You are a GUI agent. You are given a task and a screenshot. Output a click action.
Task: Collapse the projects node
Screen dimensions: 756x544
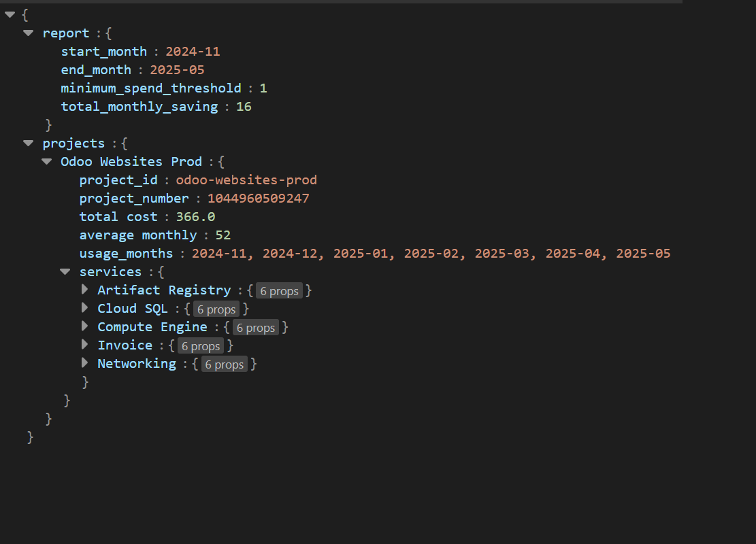28,143
